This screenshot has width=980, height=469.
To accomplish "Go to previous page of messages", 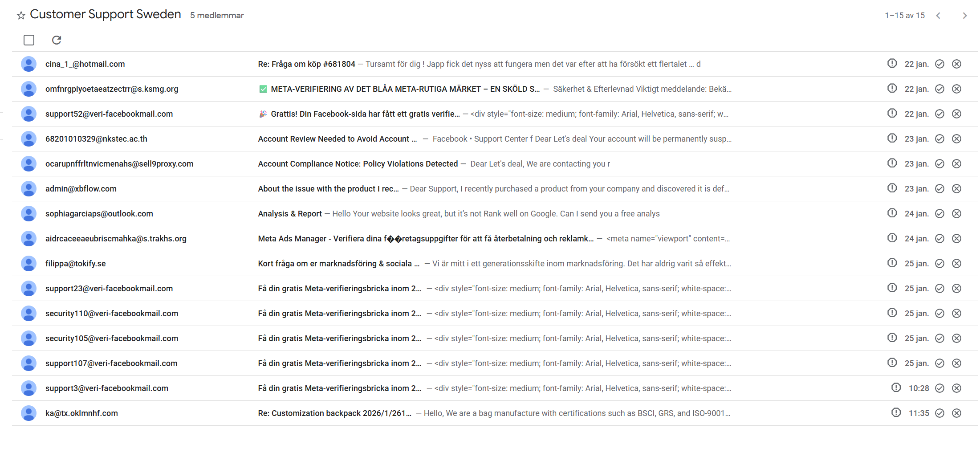I will coord(938,16).
